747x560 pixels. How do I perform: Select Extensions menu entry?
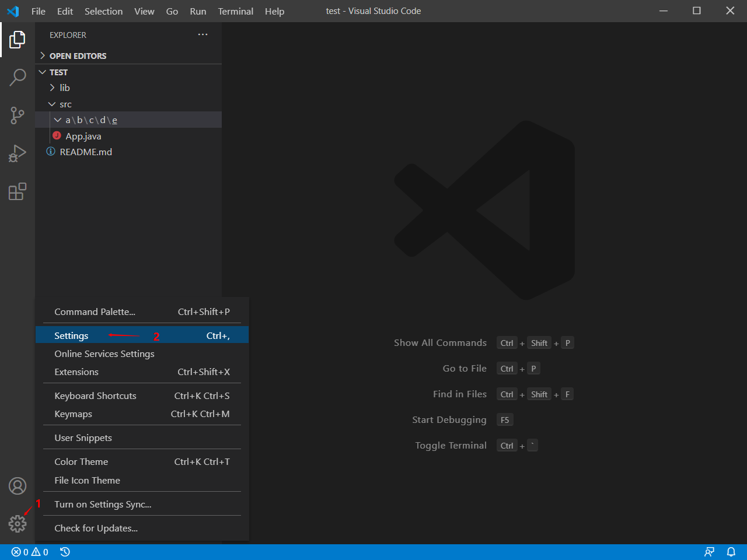[x=142, y=372]
